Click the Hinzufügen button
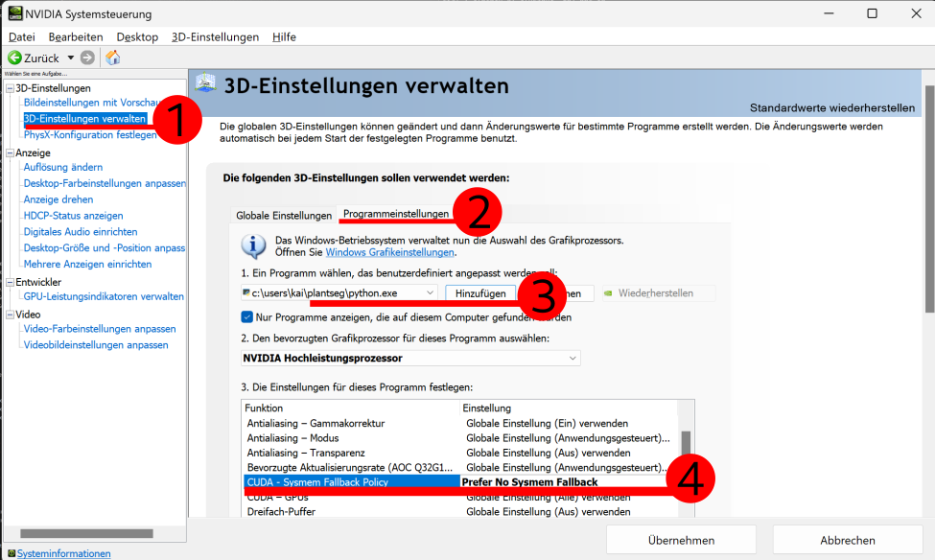 point(479,292)
